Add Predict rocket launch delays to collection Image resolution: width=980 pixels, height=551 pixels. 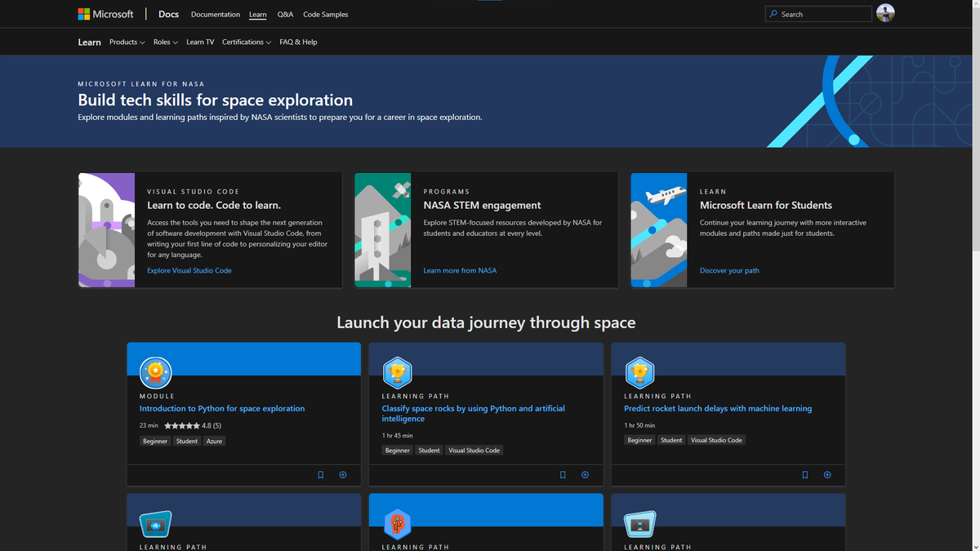[827, 475]
